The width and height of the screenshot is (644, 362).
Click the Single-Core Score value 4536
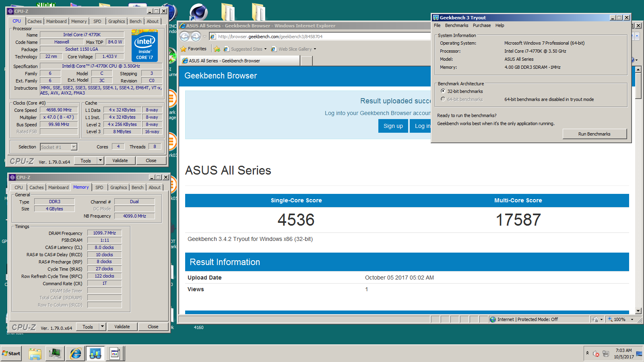tap(296, 220)
